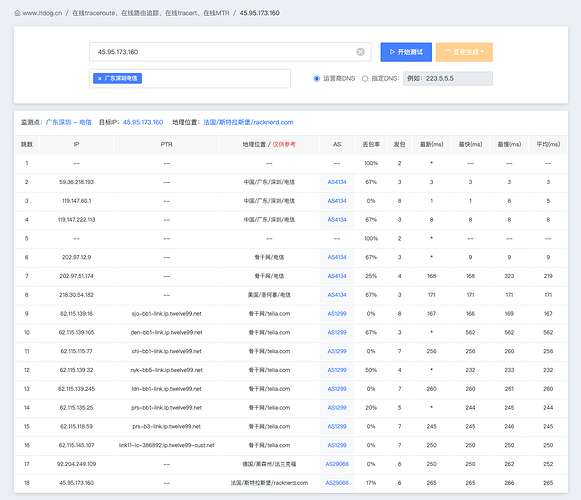The width and height of the screenshot is (581, 500).
Task: Click the play icon on 开始测试 button
Action: tap(392, 52)
